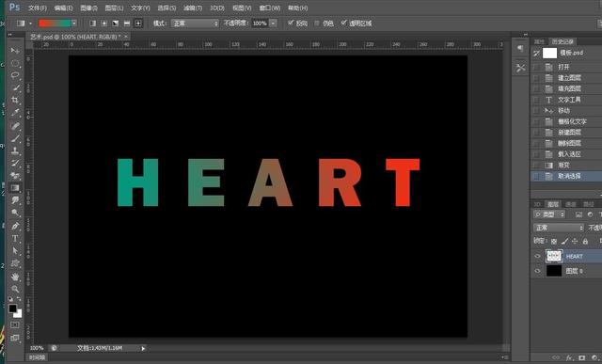Select the Pen tool
This screenshot has width=602, height=364.
(x=15, y=226)
